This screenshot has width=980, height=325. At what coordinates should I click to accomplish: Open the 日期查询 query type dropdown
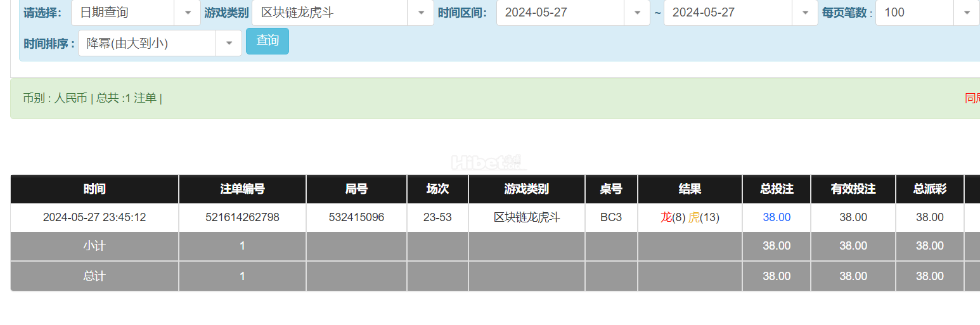tap(136, 12)
